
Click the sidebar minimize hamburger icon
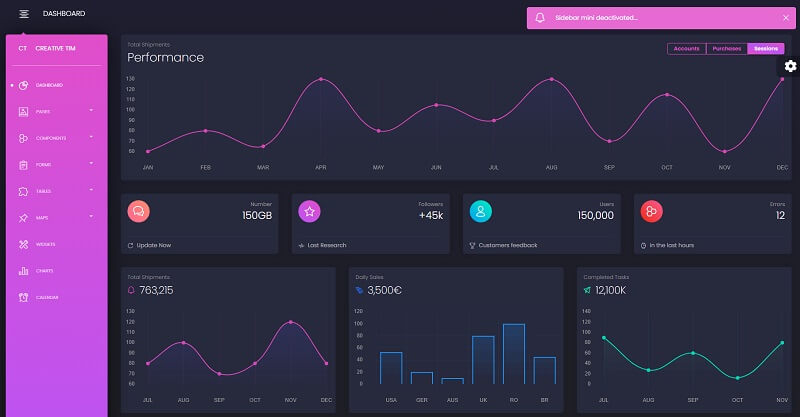23,14
